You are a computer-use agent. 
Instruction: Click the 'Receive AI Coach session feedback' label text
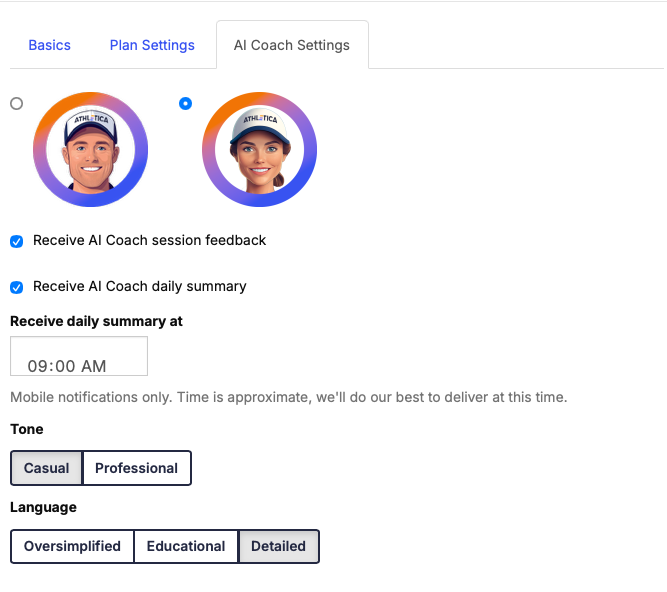click(149, 240)
